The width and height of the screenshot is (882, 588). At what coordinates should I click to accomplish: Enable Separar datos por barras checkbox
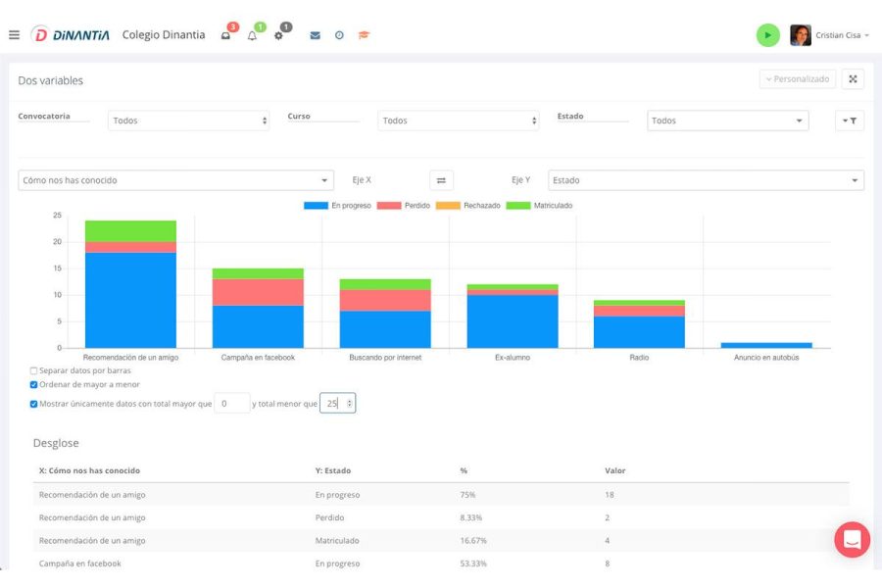(x=33, y=370)
